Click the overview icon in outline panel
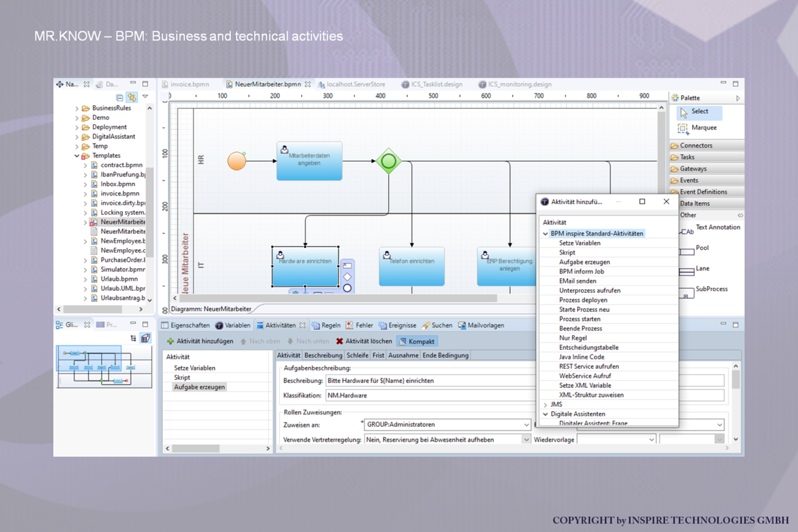Viewport: 798px width, 532px height. point(146,338)
